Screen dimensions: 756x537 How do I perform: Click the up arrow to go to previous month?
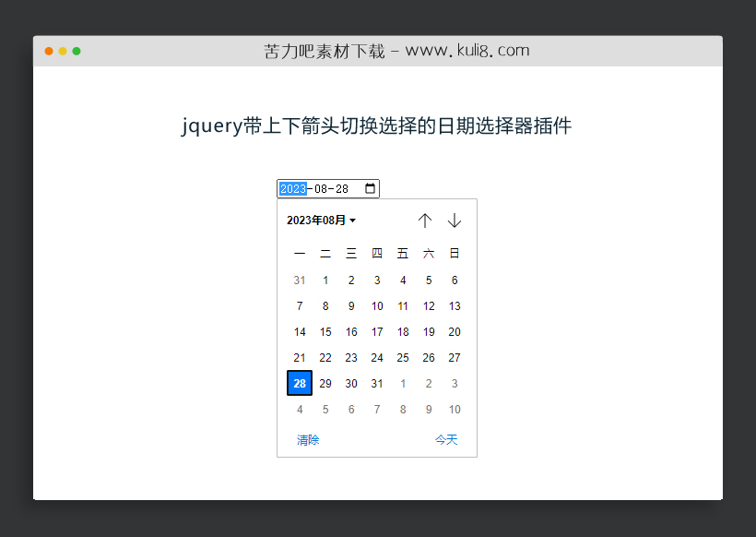425,221
